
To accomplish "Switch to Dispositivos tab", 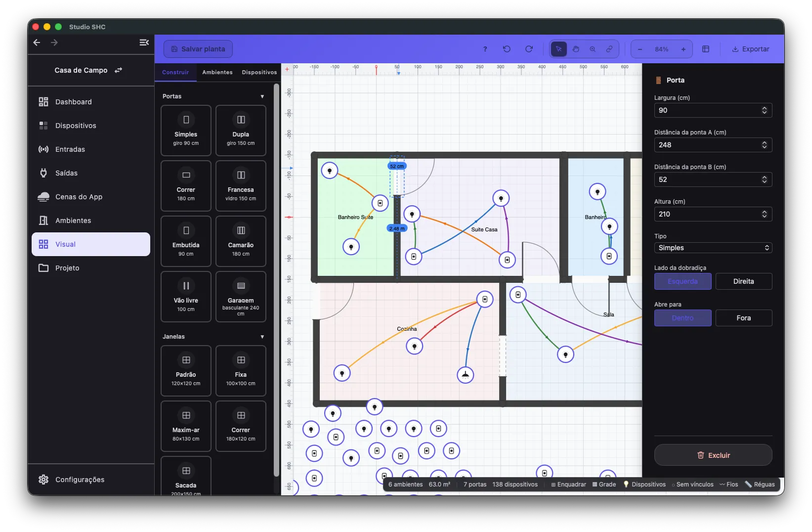I will click(259, 72).
